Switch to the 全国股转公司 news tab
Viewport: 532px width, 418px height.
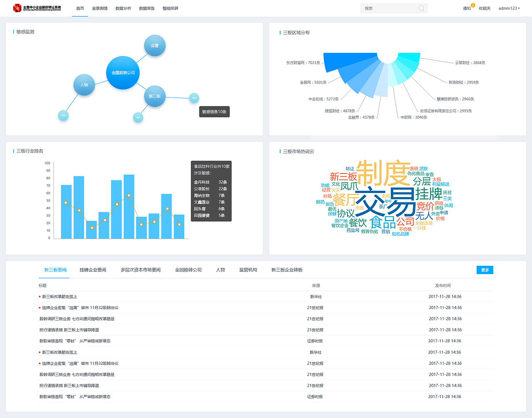click(188, 270)
